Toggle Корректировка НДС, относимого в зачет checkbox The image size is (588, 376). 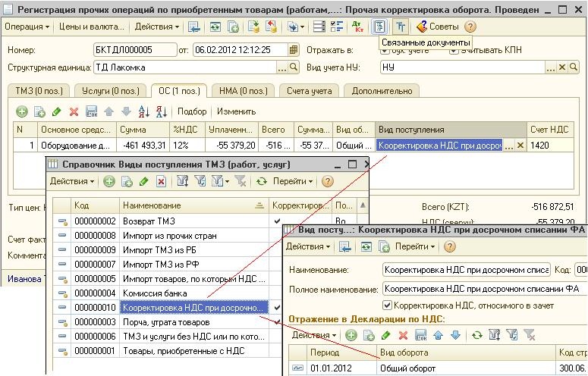coord(388,305)
